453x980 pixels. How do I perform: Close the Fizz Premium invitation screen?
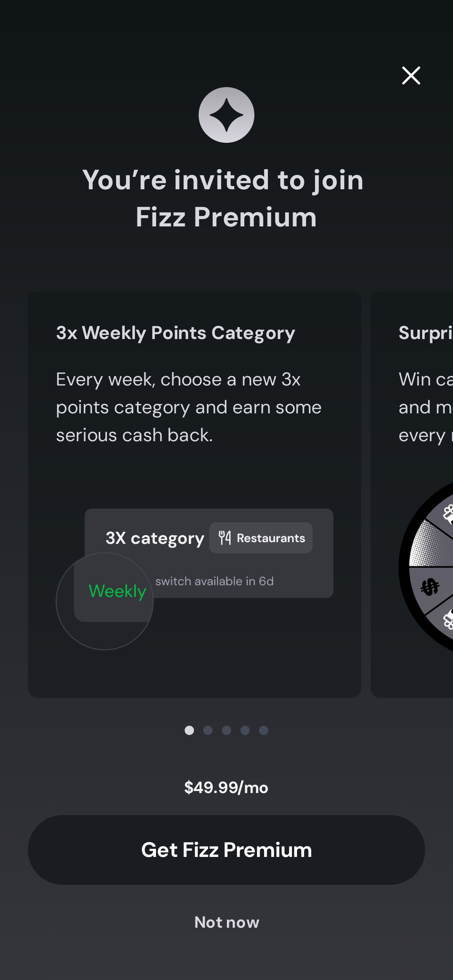coord(411,75)
